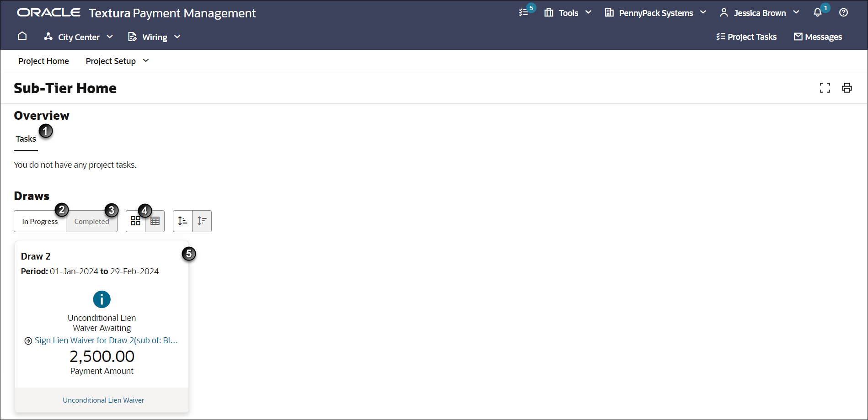Click the Oracle logo

coord(48,13)
